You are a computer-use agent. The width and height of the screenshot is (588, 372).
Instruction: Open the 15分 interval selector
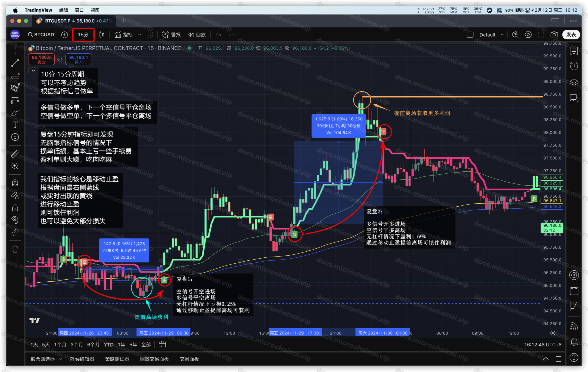[83, 35]
